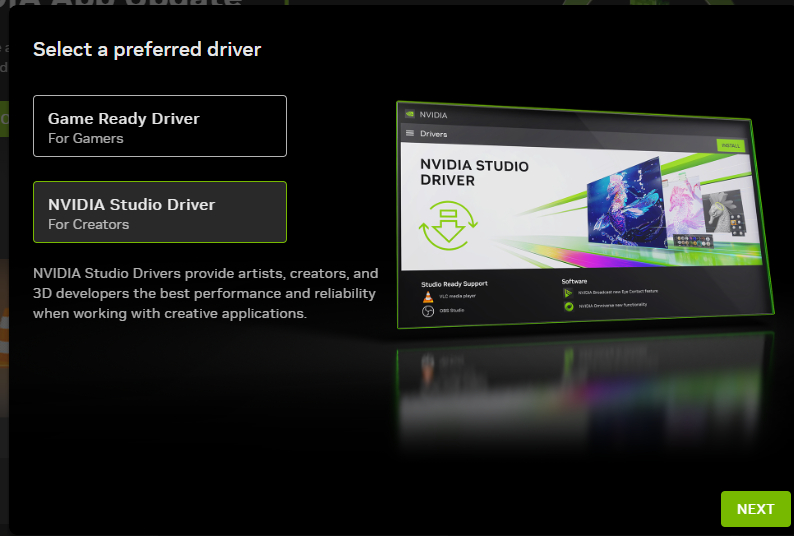Click the NVIDIA STUDIO DRIVER banner title
Screen dimensions: 794x536
click(x=473, y=173)
